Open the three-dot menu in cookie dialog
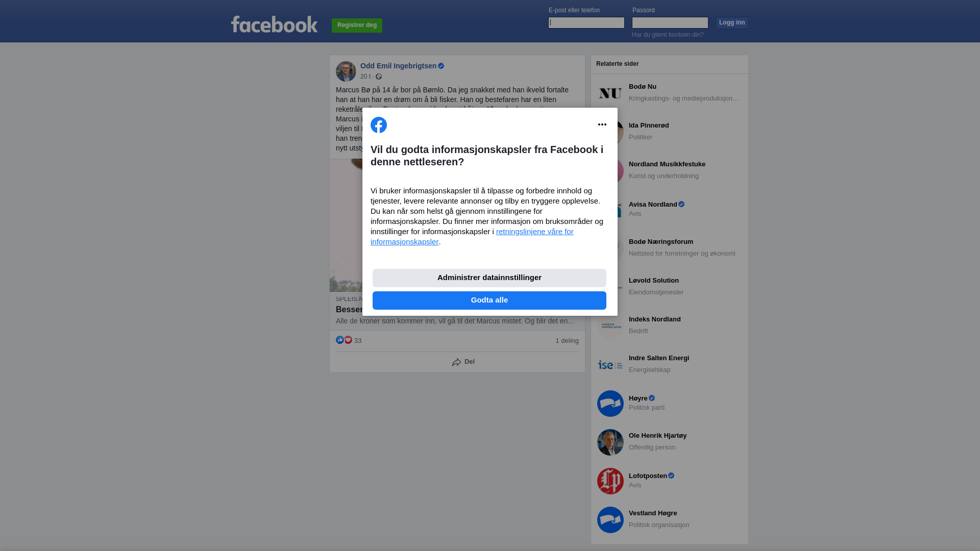This screenshot has width=980, height=551. (602, 124)
